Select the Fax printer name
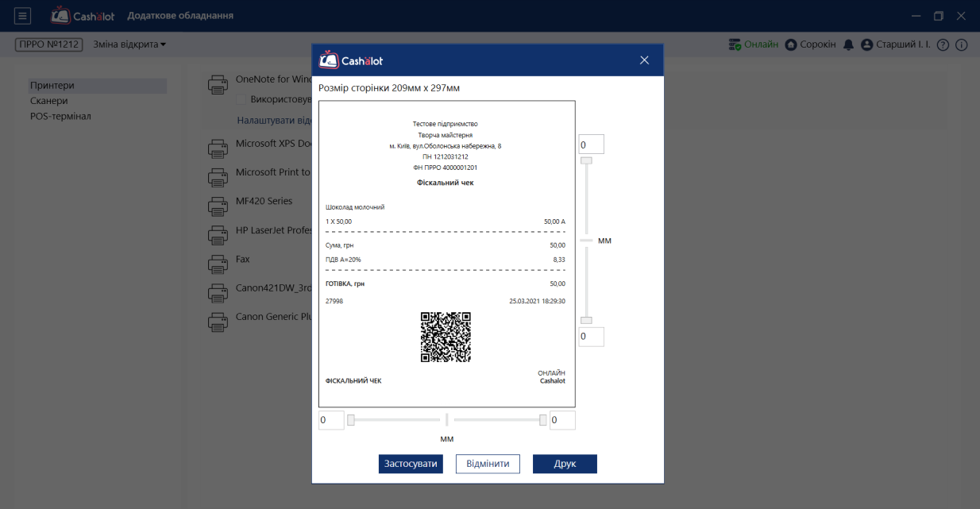The height and width of the screenshot is (509, 980). coord(243,259)
